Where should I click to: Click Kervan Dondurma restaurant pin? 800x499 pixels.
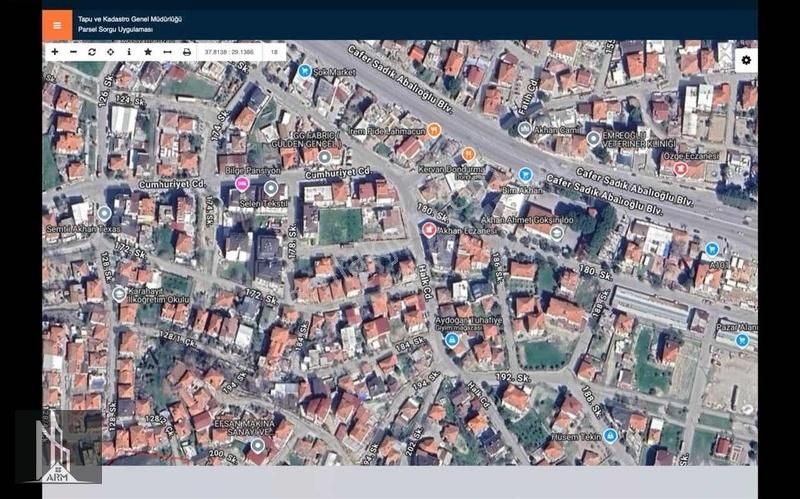(468, 154)
